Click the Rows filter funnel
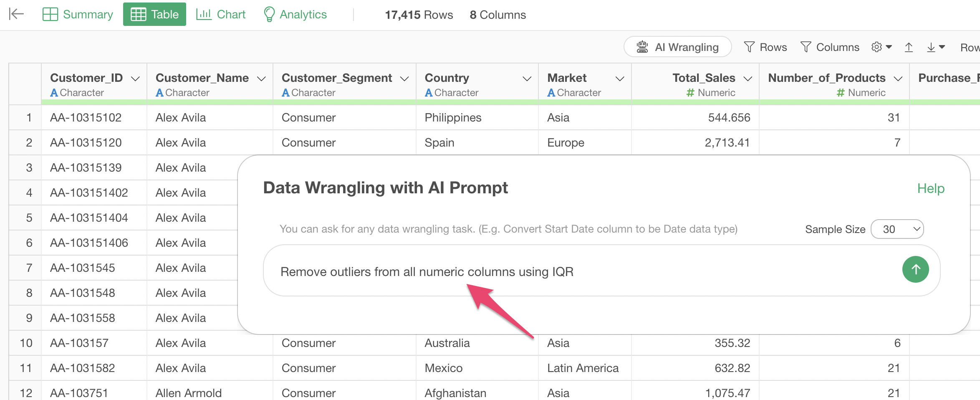The height and width of the screenshot is (400, 980). point(765,47)
